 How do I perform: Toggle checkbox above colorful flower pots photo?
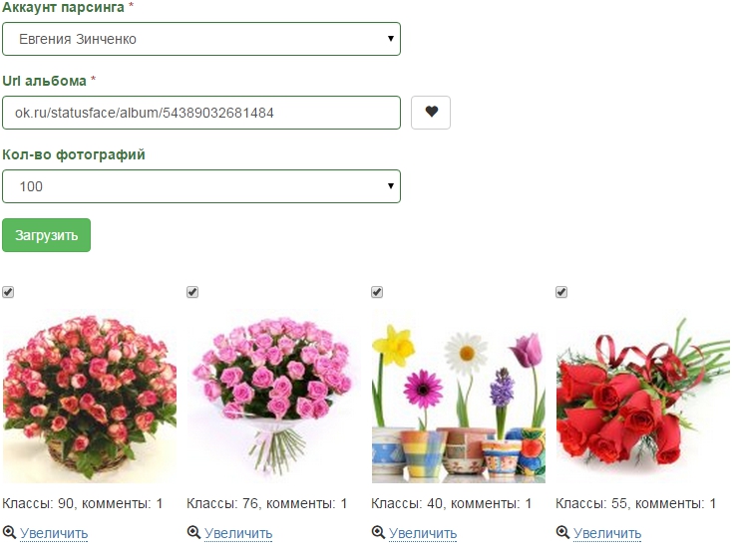coord(377,292)
